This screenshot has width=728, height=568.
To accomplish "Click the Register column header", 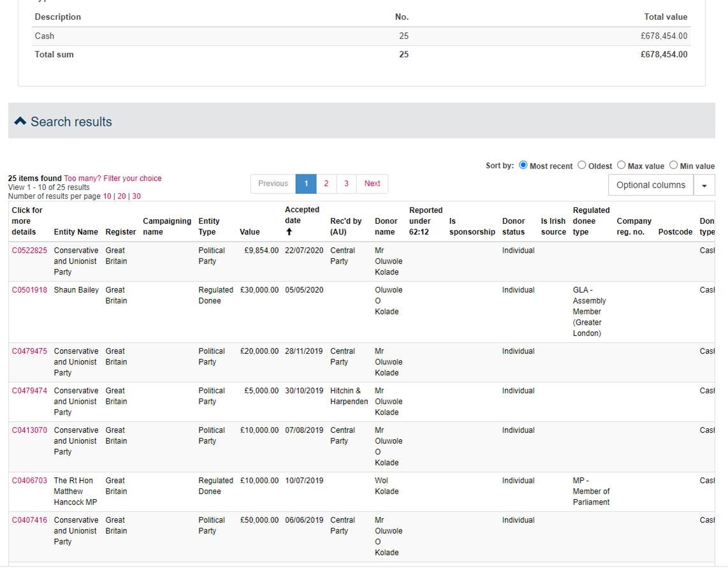I will [120, 232].
